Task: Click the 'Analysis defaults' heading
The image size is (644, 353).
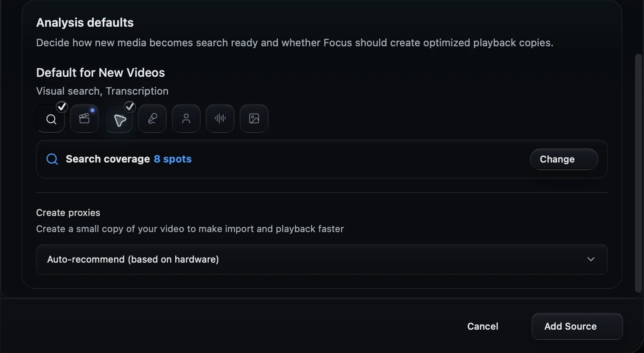Action: click(85, 22)
